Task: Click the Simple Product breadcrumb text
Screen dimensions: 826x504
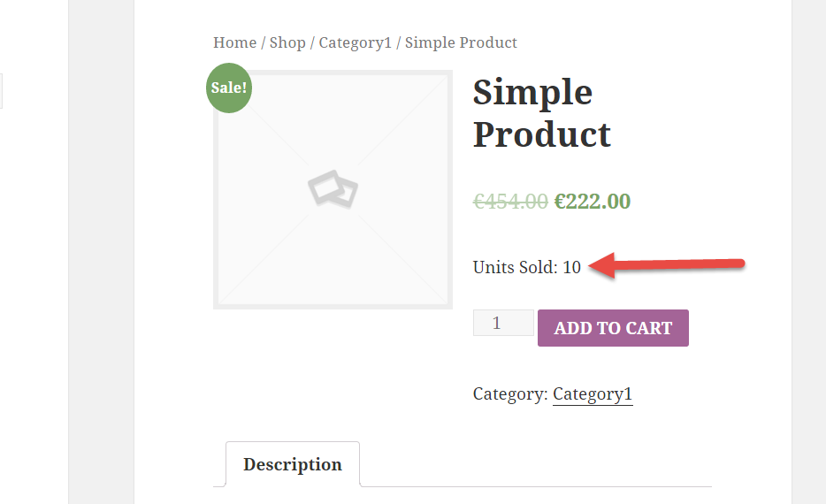Action: tap(461, 42)
